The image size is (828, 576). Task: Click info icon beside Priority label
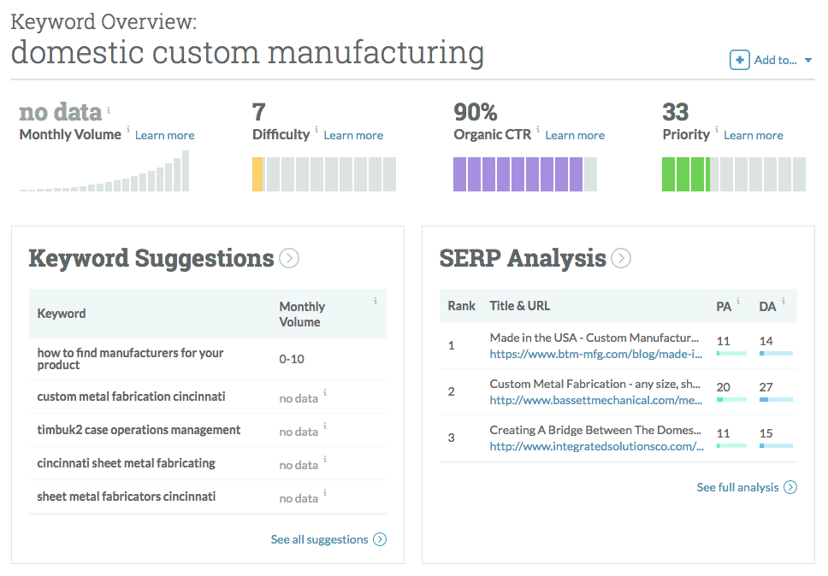coord(717,129)
